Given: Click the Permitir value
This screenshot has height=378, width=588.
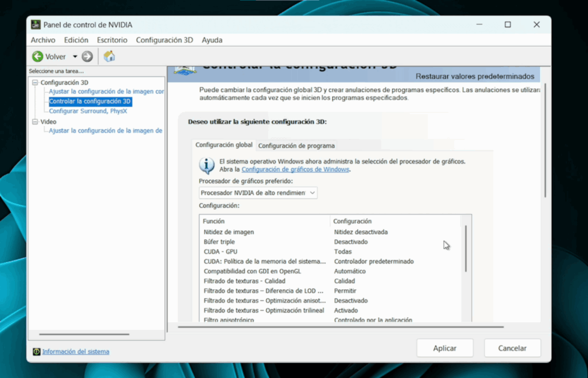Looking at the screenshot, I should (x=345, y=291).
